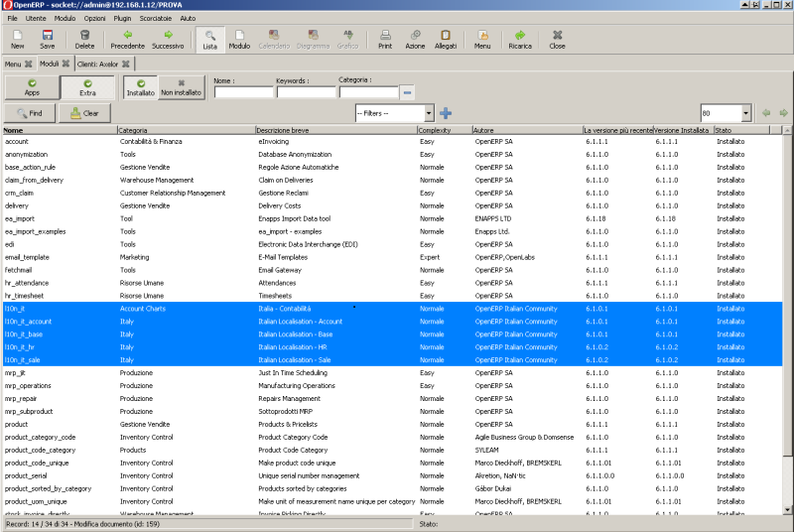The height and width of the screenshot is (532, 794).
Task: Sort by Autore column header
Action: [x=527, y=130]
